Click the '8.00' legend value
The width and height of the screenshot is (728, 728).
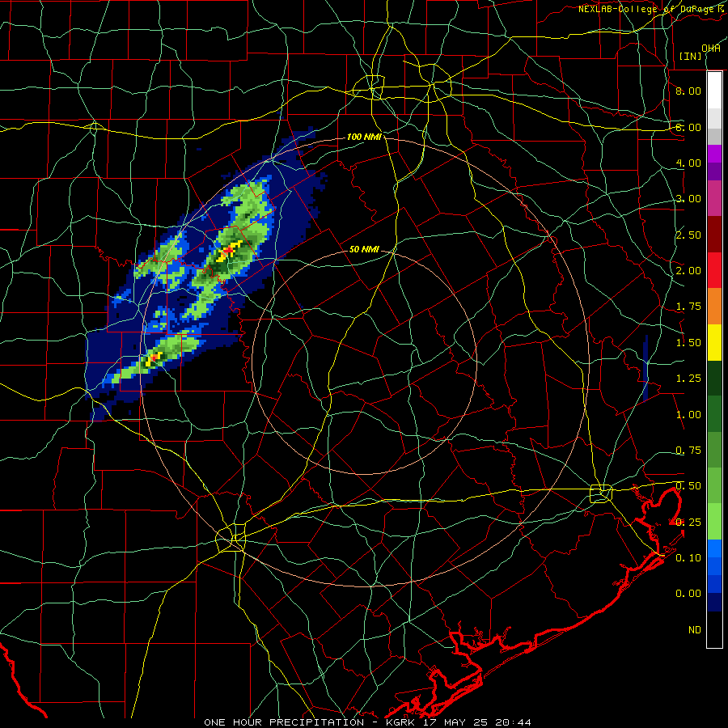click(688, 91)
